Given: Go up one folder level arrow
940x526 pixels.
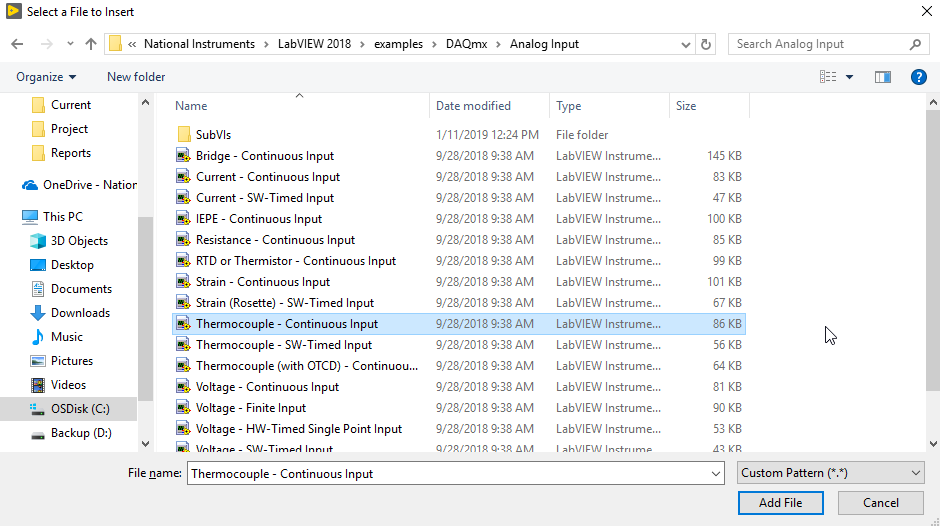Looking at the screenshot, I should pyautogui.click(x=91, y=44).
